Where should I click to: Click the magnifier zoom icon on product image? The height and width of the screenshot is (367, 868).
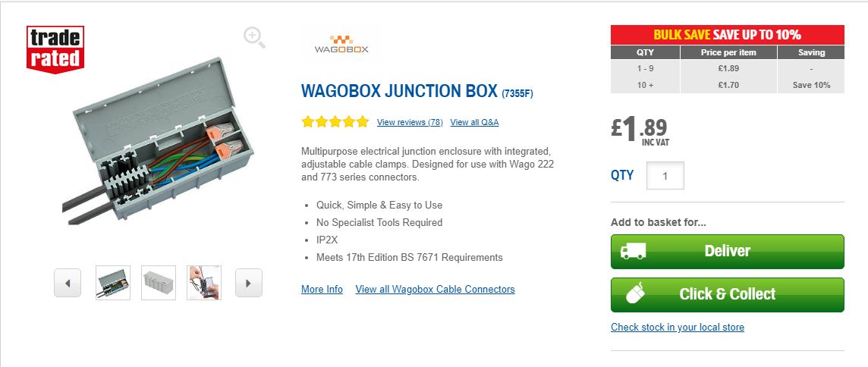(x=254, y=37)
